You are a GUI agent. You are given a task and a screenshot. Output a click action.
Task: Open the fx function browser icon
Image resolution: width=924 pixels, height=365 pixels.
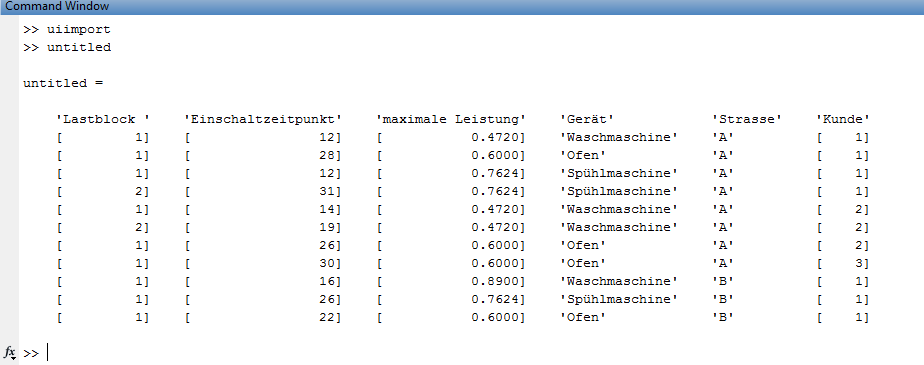tap(9, 353)
